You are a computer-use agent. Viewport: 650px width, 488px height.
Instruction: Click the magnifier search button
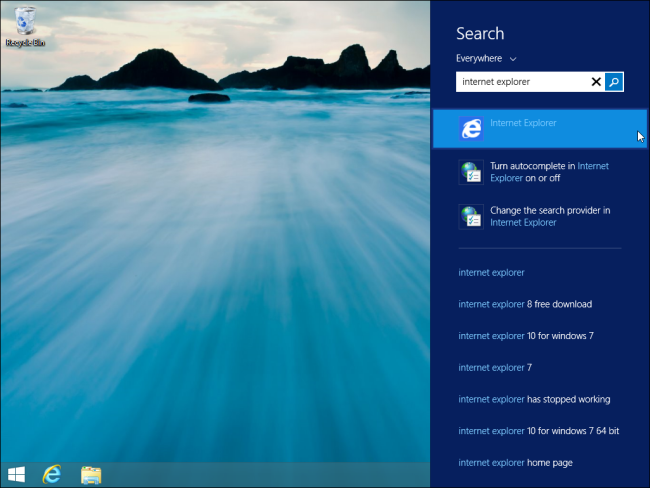point(614,82)
